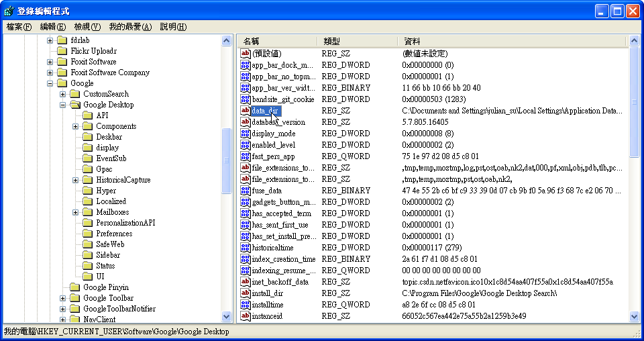The height and width of the screenshot is (341, 644).
Task: Select the Deskbar folder icon
Action: click(x=87, y=137)
